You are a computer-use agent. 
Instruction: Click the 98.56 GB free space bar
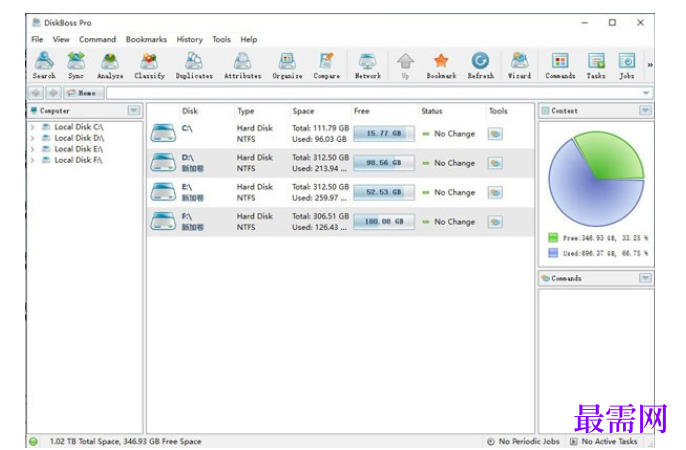coord(384,163)
